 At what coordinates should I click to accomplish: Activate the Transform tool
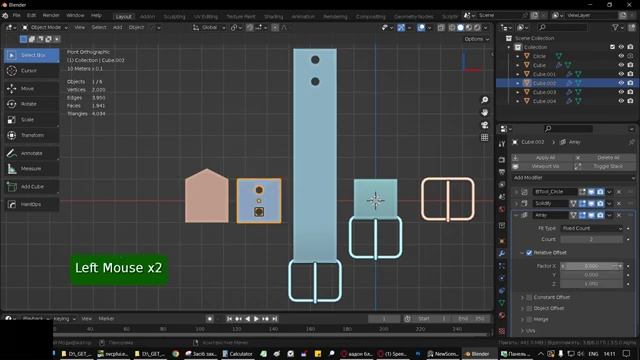point(31,135)
